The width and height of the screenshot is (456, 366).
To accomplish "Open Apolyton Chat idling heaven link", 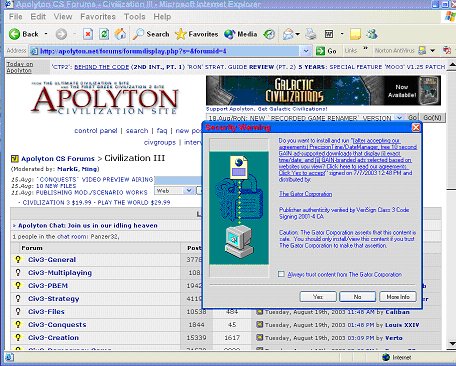I will pos(88,226).
